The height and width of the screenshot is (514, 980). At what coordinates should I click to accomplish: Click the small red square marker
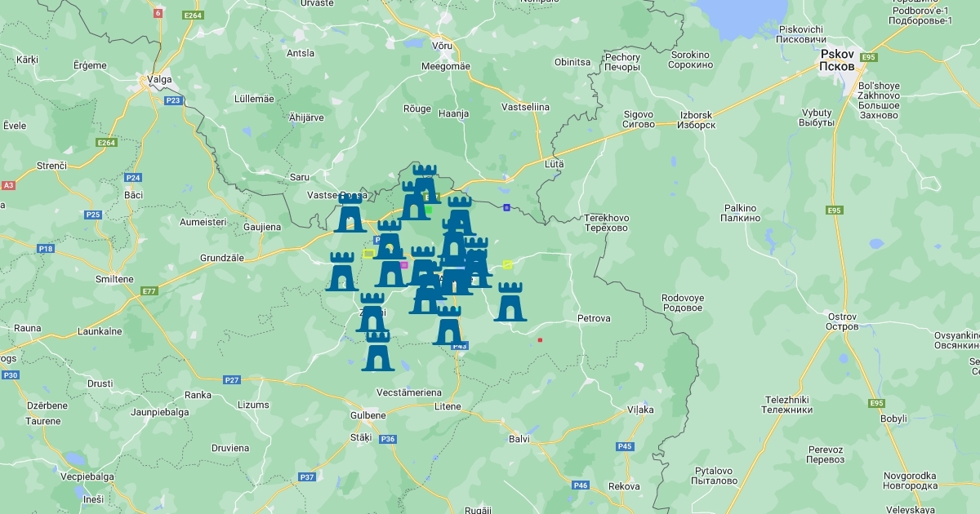pos(540,340)
